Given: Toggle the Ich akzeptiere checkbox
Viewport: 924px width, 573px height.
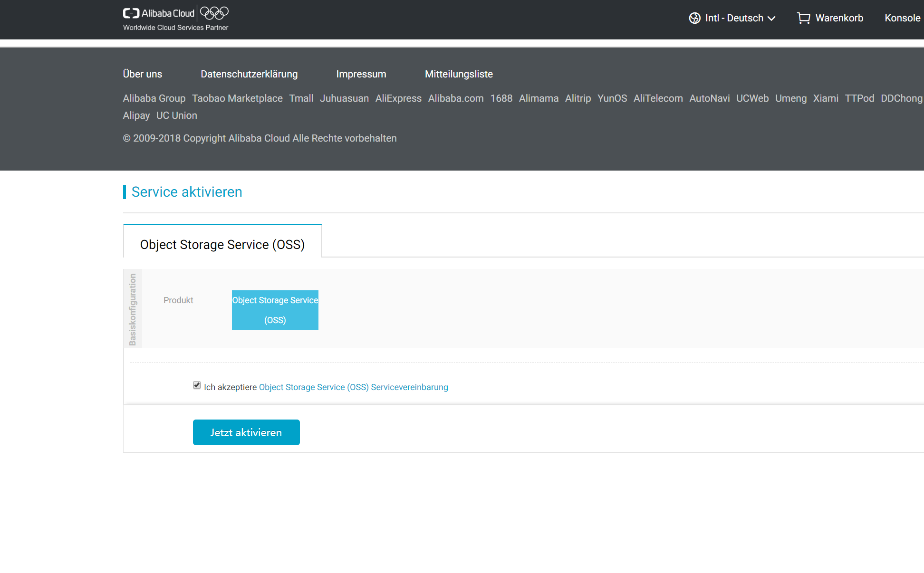Looking at the screenshot, I should (x=197, y=385).
